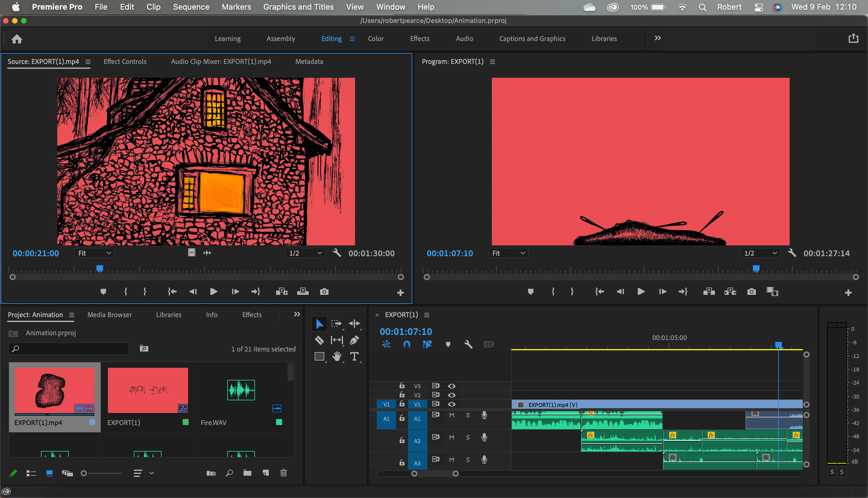Switch Project panel to Icon View
The height and width of the screenshot is (498, 868).
click(49, 473)
